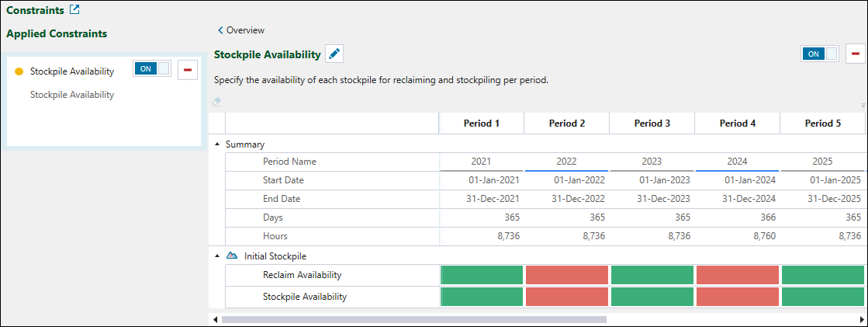The width and height of the screenshot is (868, 327).
Task: Open Constraints in external window icon
Action: [74, 10]
